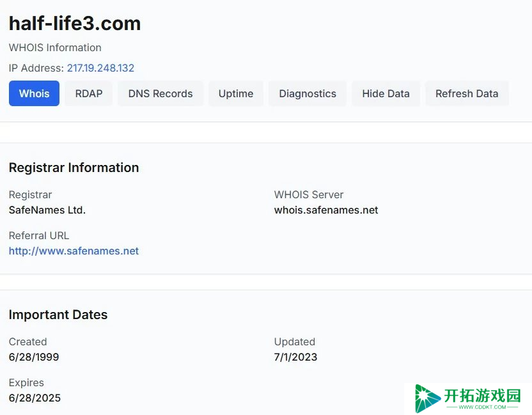Click the WHOIS Server label

(x=309, y=194)
